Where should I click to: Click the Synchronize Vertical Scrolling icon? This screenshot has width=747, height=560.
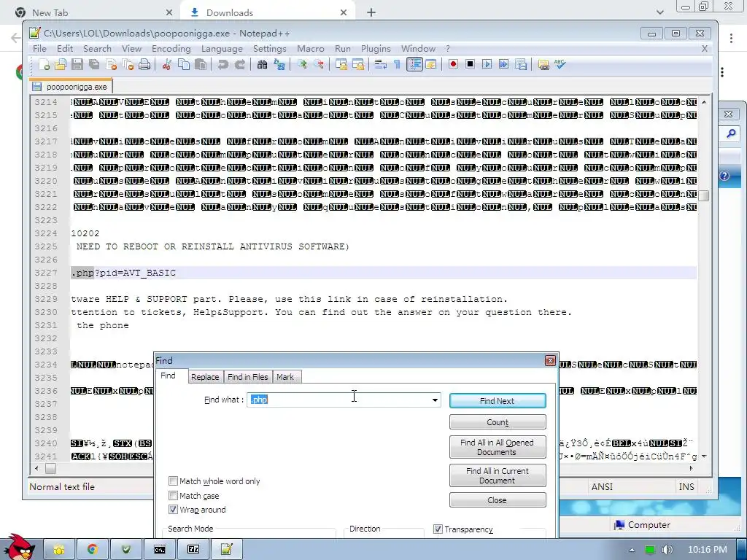pyautogui.click(x=341, y=64)
